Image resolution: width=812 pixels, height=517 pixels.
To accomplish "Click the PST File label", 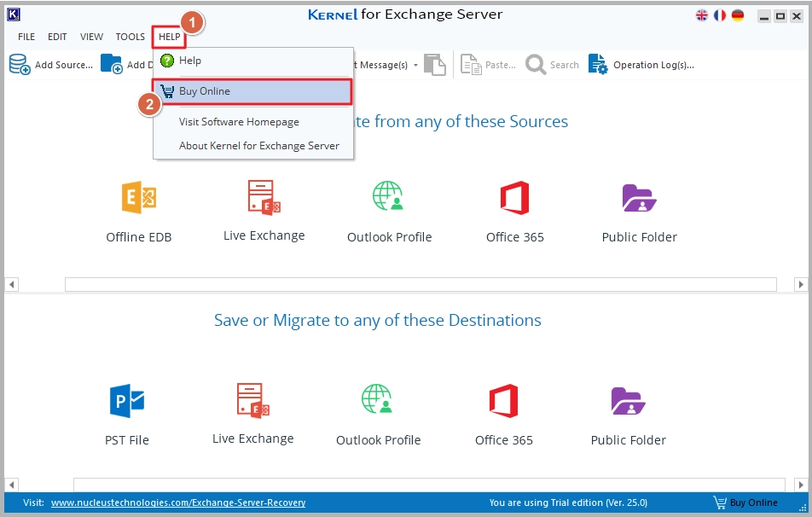I will click(127, 440).
